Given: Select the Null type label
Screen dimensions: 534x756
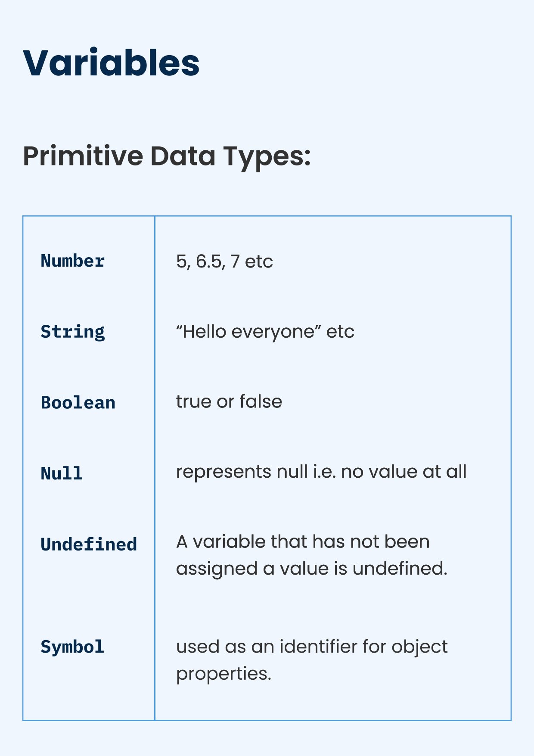Looking at the screenshot, I should tap(62, 473).
